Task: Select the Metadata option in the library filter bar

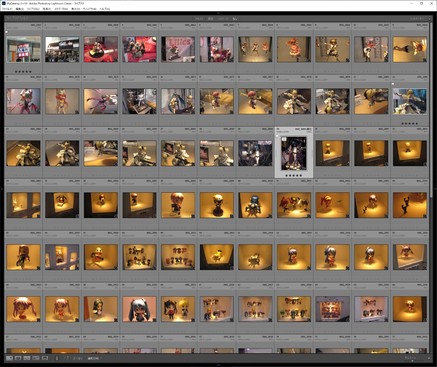Action: point(223,19)
